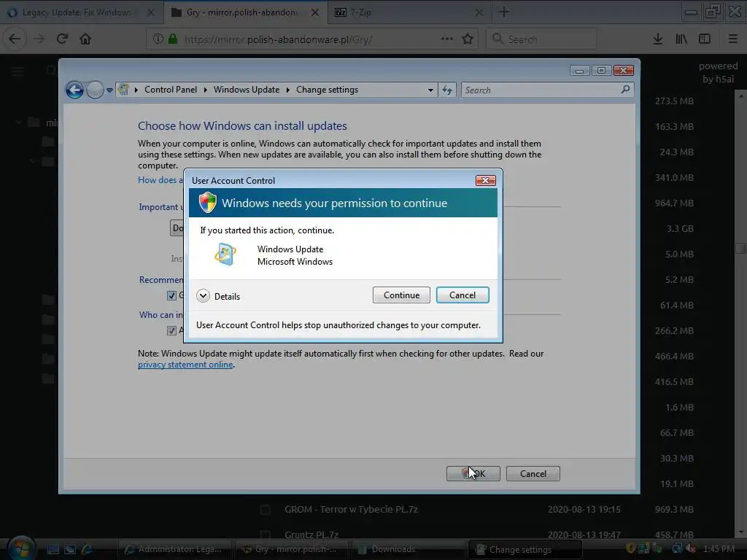Click Change settings taskbar button
Screen dimensions: 747x560
coord(525,549)
